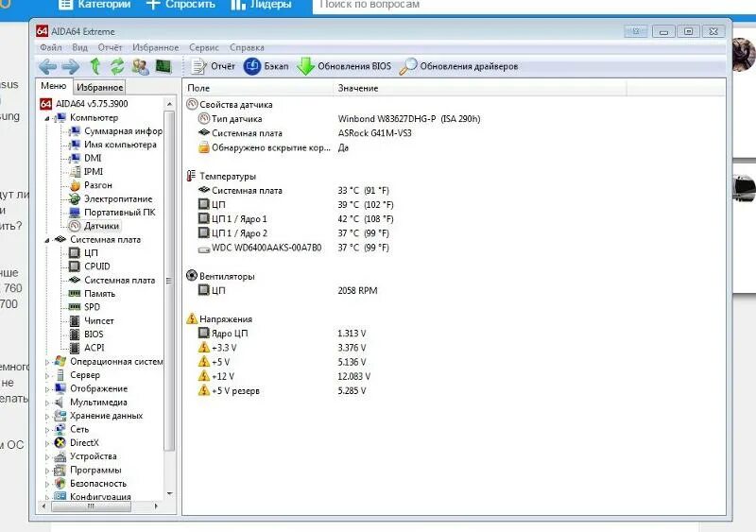The image size is (756, 532).
Task: Expand the Мультимедиа tree node
Action: point(47,403)
